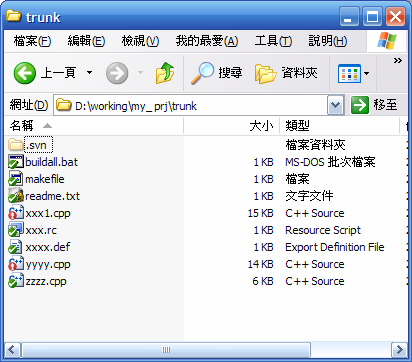The height and width of the screenshot is (362, 412).
Task: Close the trunk window
Action: coord(395,16)
